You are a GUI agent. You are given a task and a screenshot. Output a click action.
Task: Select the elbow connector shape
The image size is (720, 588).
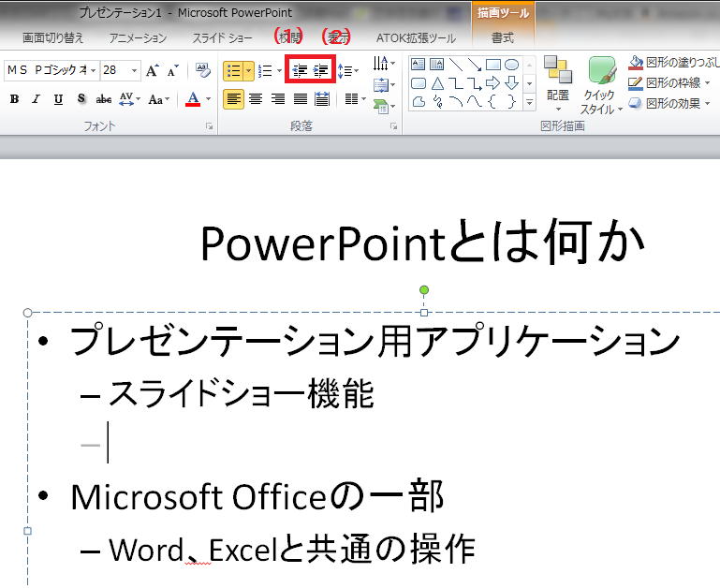pos(456,83)
